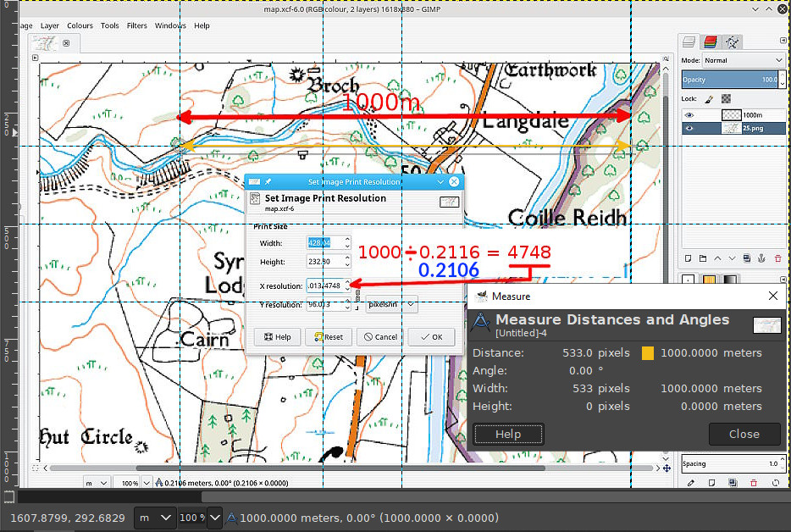
Task: Open the Channels tab icon
Action: [711, 42]
